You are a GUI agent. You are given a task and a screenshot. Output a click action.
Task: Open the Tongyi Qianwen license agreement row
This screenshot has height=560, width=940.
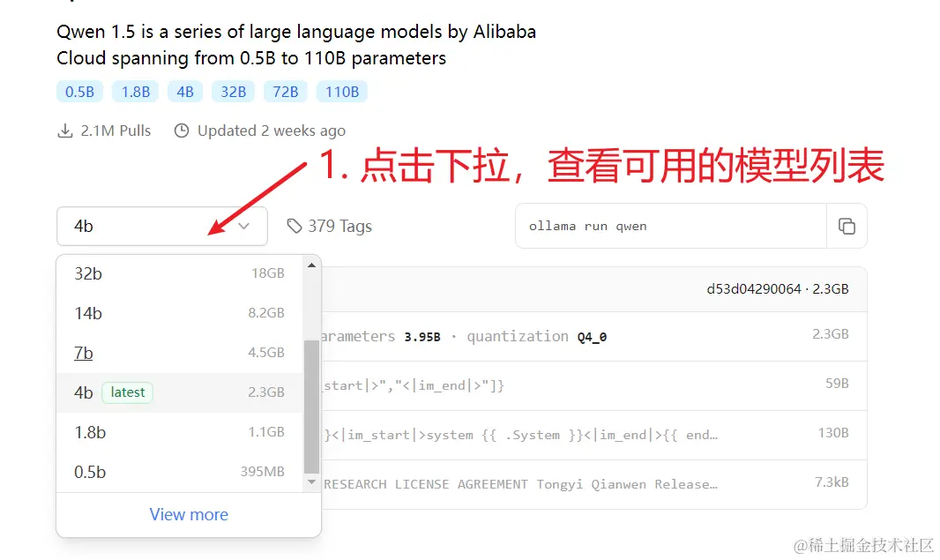tap(594, 484)
